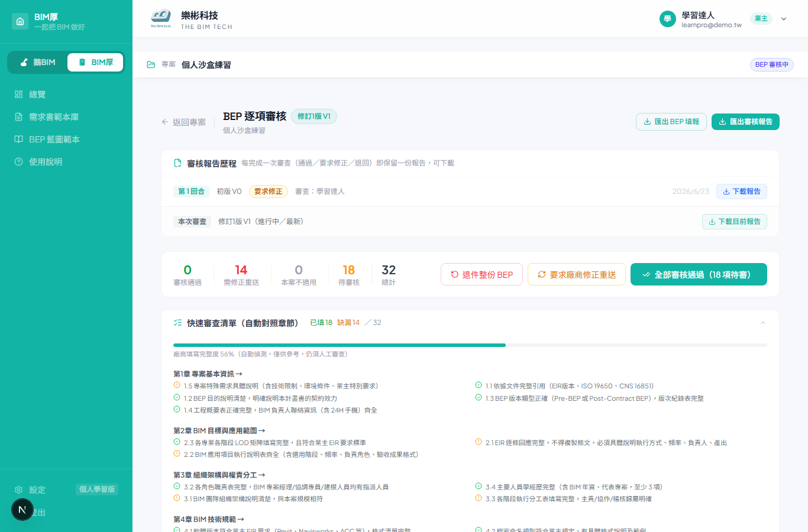Click the 需修正重送 count 14
The width and height of the screenshot is (808, 532).
point(241,270)
